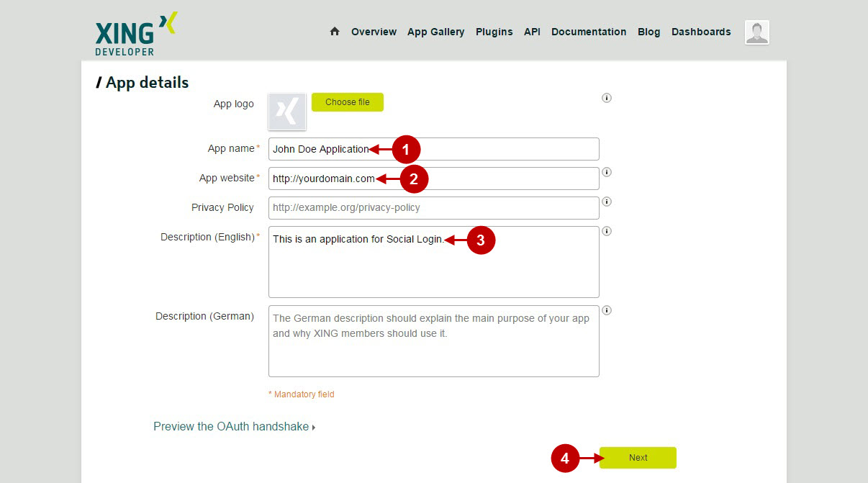This screenshot has height=483, width=868.
Task: Focus the App website input field
Action: click(x=434, y=179)
